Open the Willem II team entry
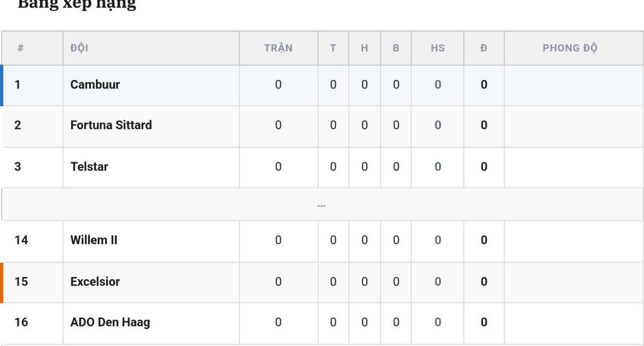This screenshot has height=346, width=644. pos(93,240)
